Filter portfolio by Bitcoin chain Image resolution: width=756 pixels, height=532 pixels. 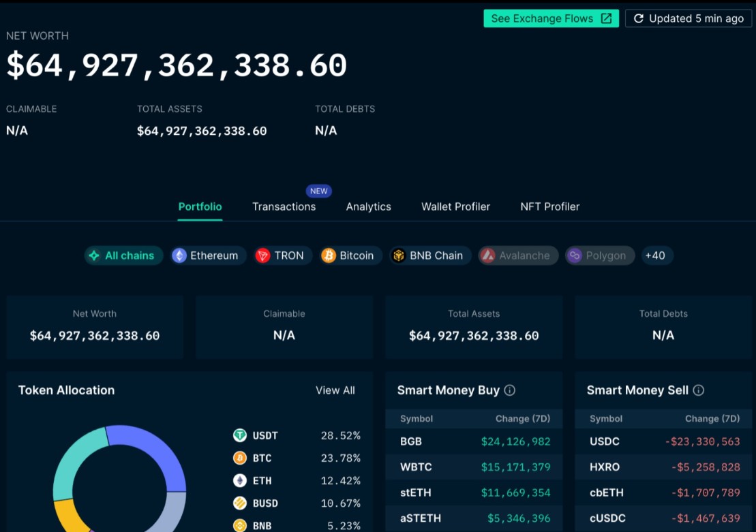[350, 255]
